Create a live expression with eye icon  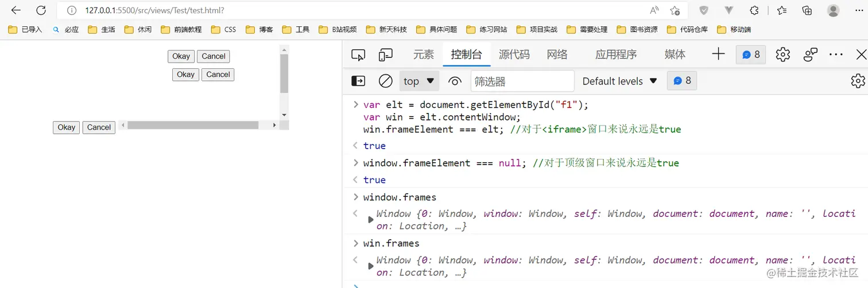click(455, 81)
